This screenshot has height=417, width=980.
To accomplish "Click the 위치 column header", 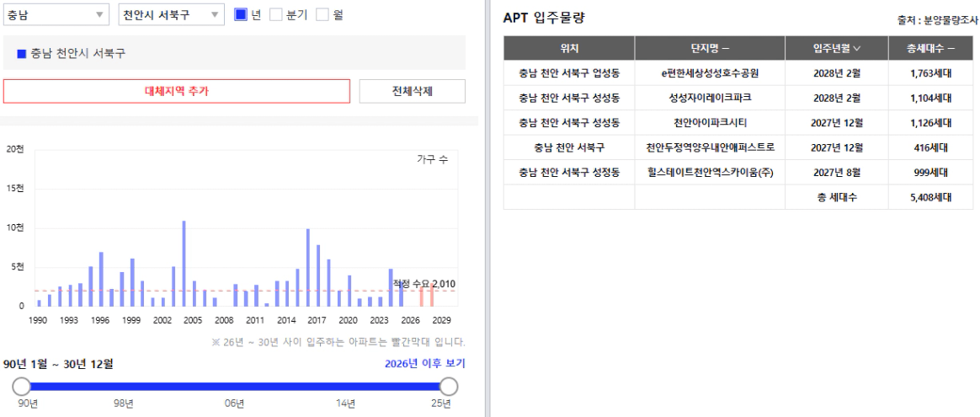I will (569, 48).
